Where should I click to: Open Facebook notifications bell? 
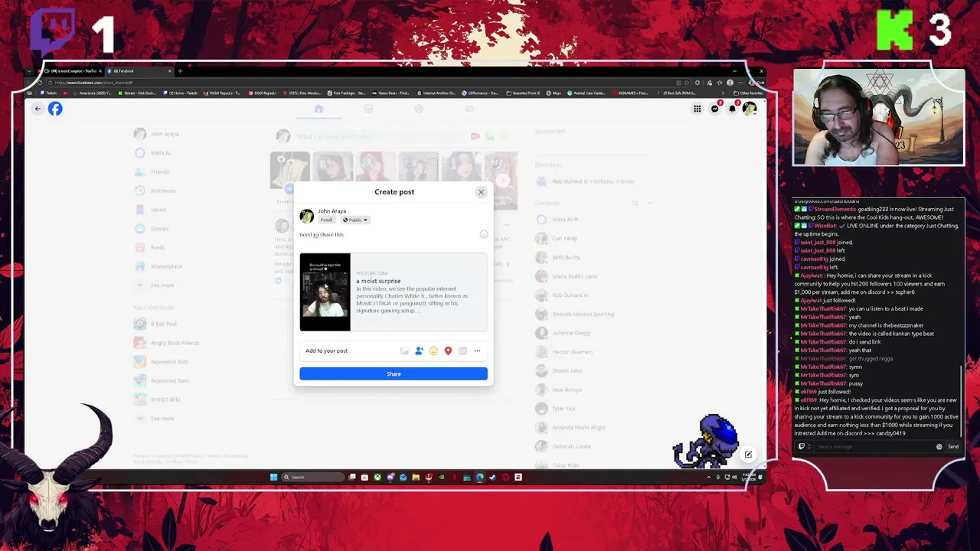(x=732, y=109)
